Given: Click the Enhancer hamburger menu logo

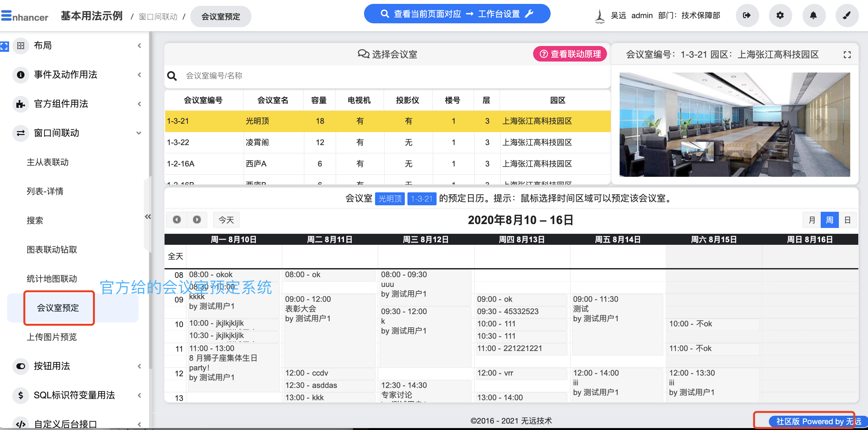Looking at the screenshot, I should tap(6, 16).
